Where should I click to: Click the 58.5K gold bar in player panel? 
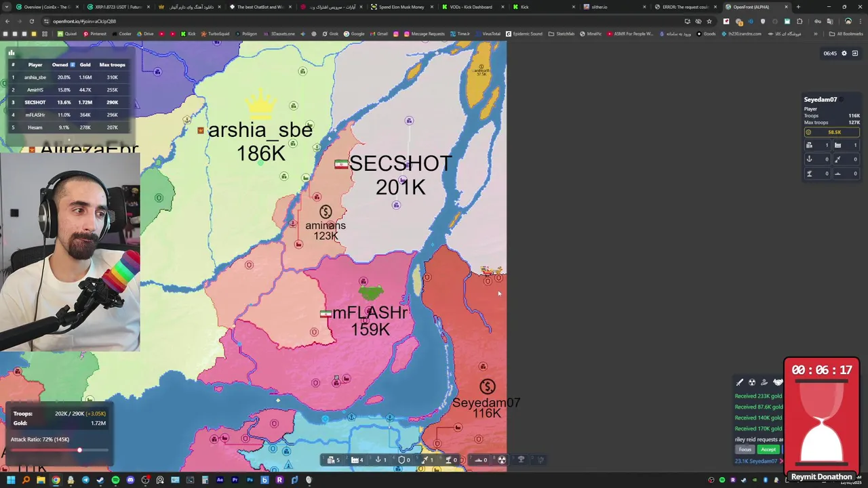[832, 132]
